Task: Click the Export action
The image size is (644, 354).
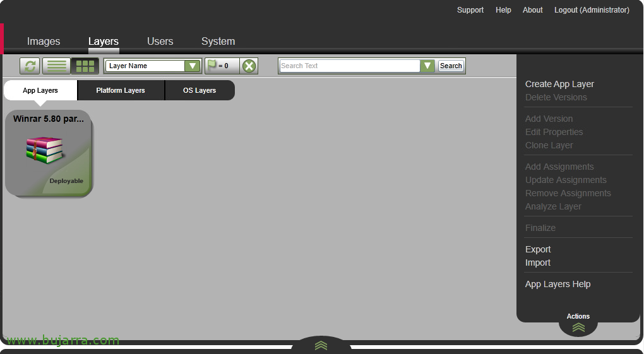Action: (x=538, y=249)
